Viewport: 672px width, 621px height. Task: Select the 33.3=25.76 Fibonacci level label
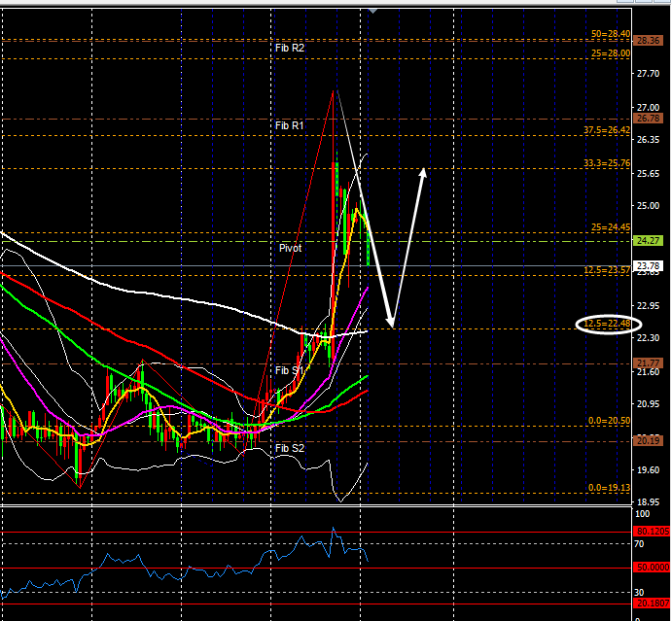tap(607, 164)
